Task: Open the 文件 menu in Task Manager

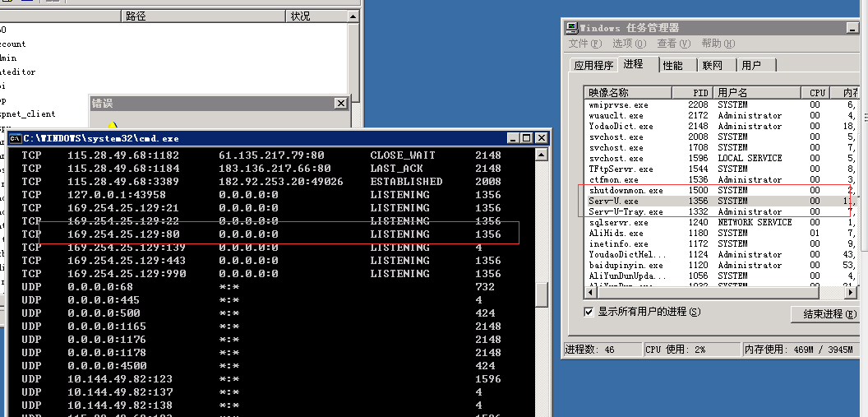Action: (x=584, y=44)
